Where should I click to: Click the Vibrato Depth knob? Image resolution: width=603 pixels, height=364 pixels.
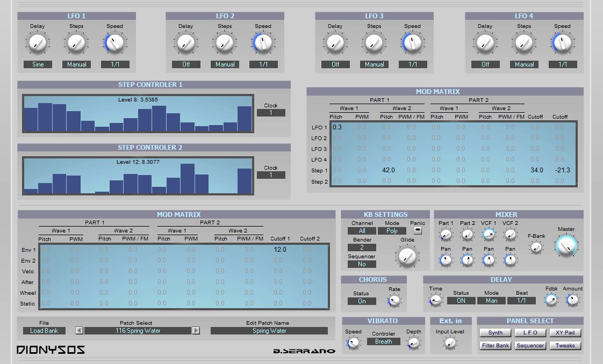click(413, 343)
